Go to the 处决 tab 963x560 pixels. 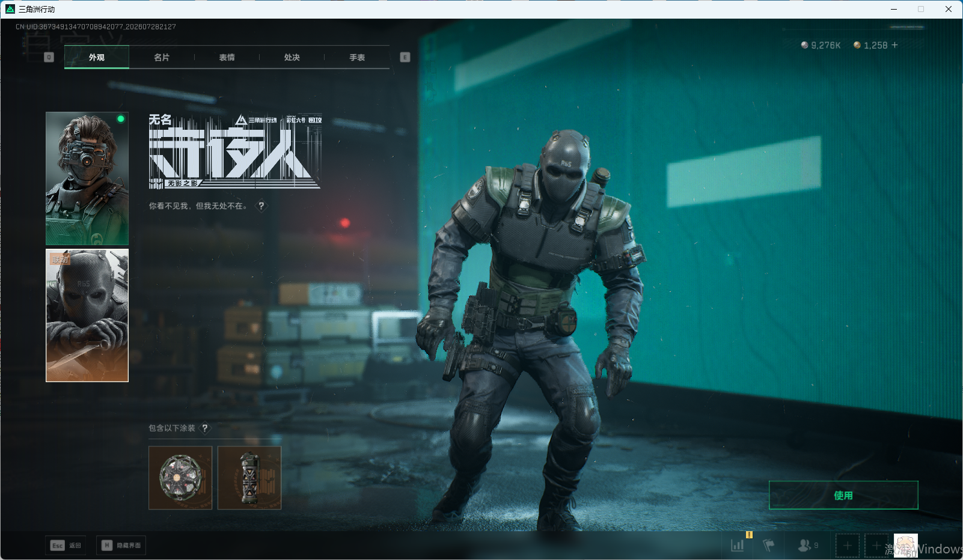(292, 57)
